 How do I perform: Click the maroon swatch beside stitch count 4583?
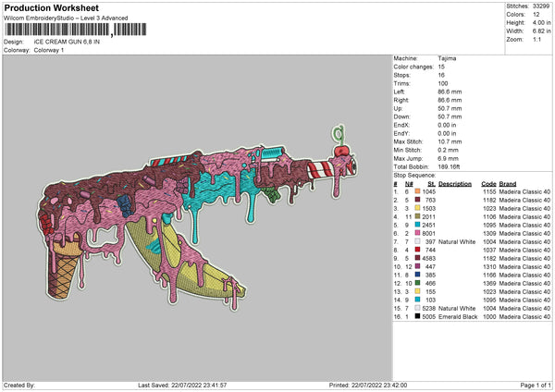click(418, 258)
